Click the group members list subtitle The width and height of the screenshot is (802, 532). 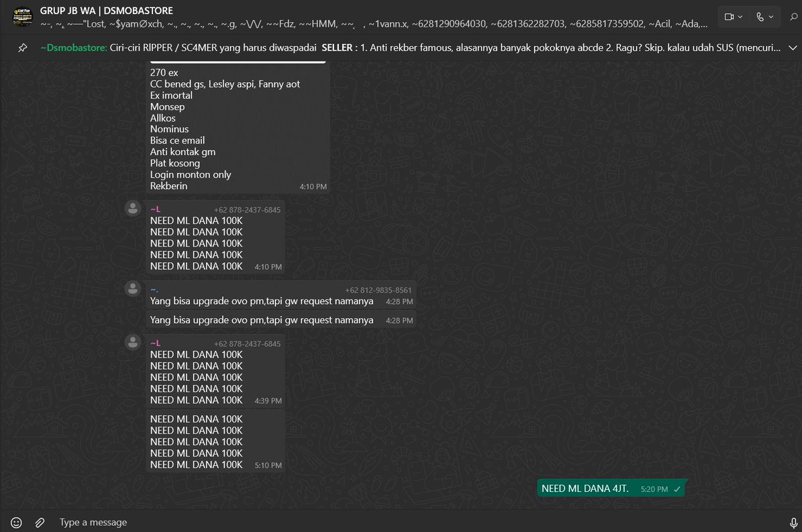(x=374, y=24)
